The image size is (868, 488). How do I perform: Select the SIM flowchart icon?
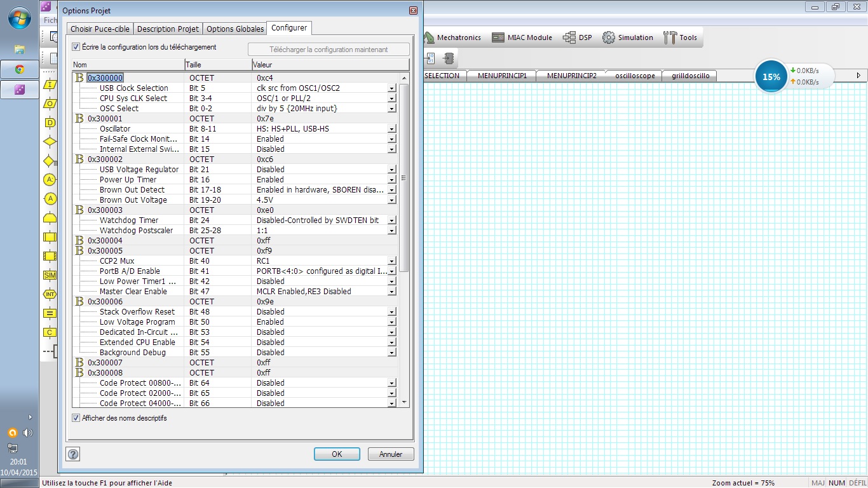50,275
